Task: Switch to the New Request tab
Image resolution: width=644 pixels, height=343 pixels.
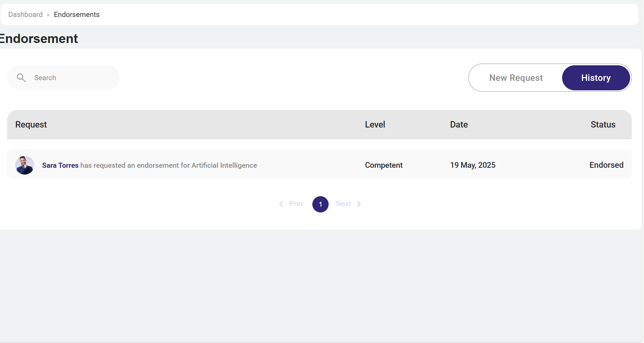Action: coord(516,78)
